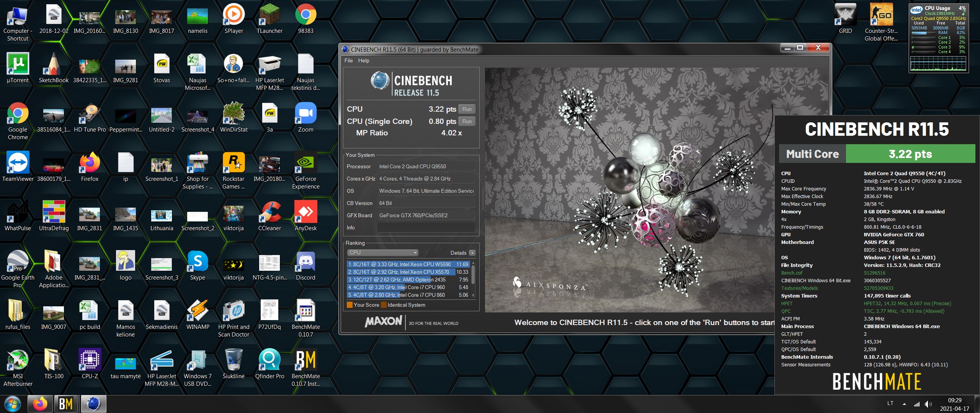
Task: Click the Windows Start button
Action: (13, 404)
